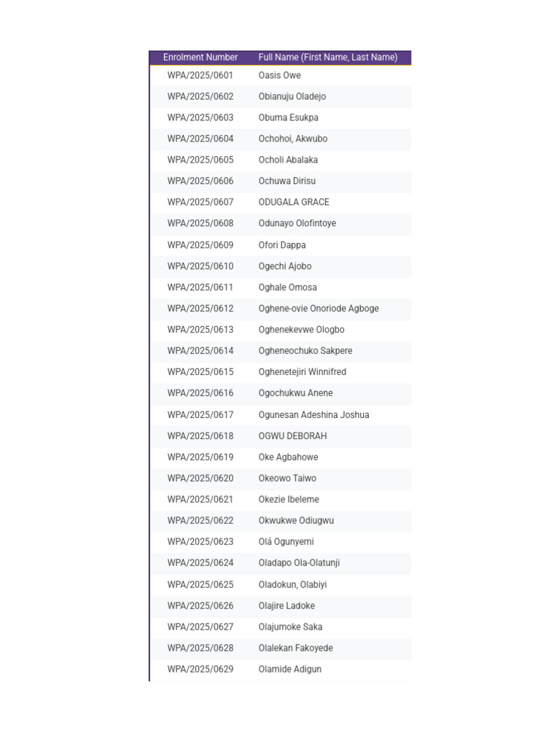Select the name Ogunesan Adeshina Joshua
Viewport: 560px width, 747px height.
[x=314, y=415]
